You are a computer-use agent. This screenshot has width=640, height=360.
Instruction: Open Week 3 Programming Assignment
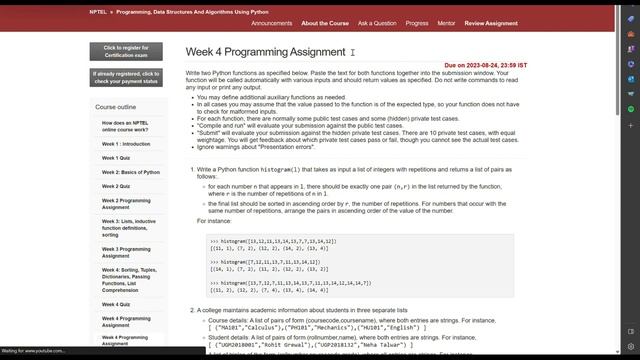126,252
